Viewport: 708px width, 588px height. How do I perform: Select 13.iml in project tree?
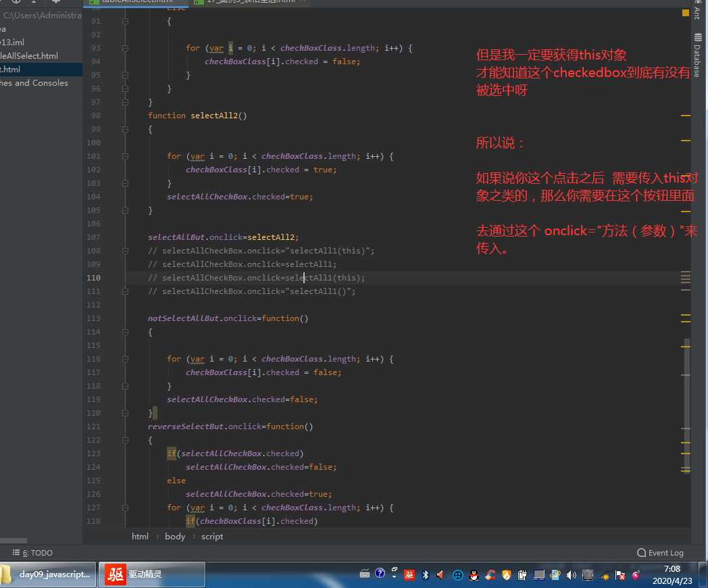(12, 43)
